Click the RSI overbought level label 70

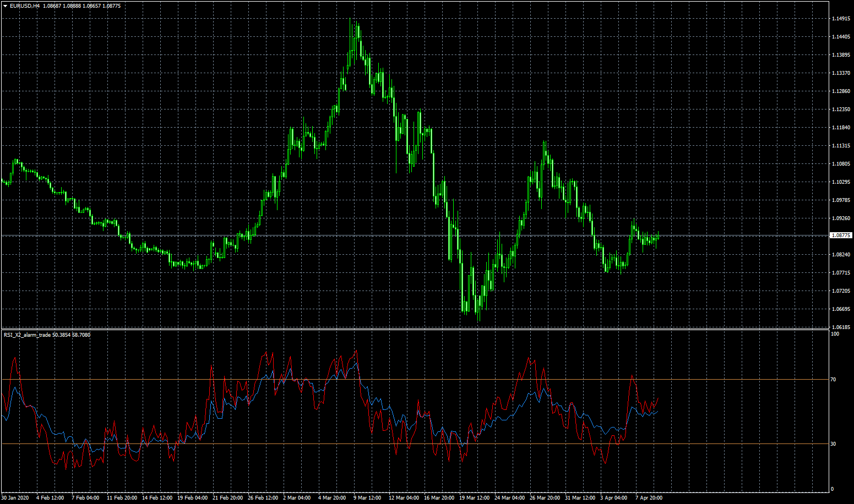pos(833,380)
